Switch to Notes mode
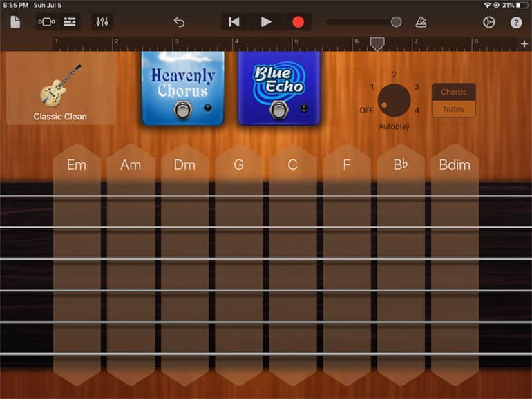Screen dimensions: 532x399 tap(454, 109)
